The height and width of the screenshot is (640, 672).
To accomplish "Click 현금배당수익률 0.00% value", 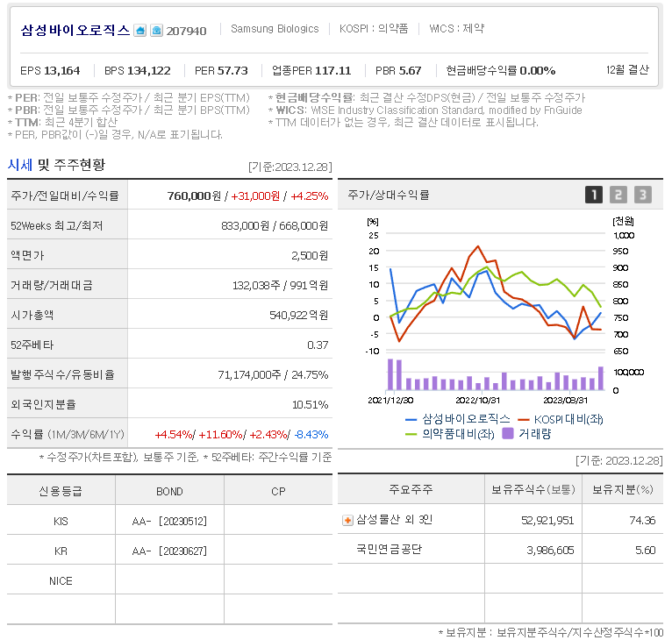I will [538, 71].
